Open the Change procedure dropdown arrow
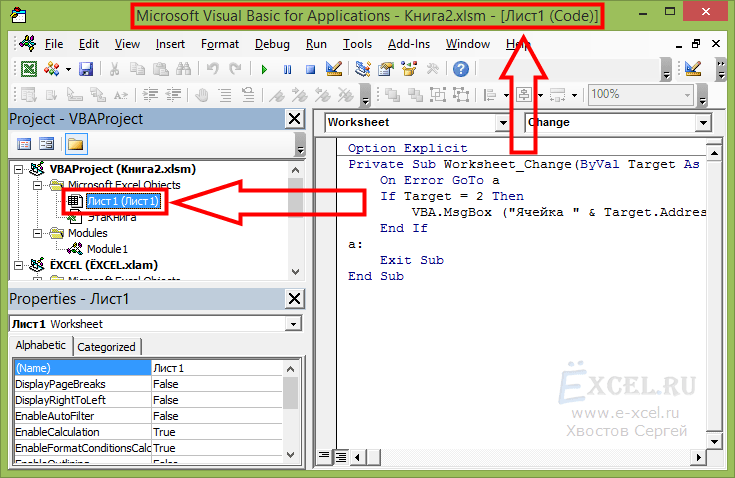Screen dimensions: 735x478 (703, 123)
